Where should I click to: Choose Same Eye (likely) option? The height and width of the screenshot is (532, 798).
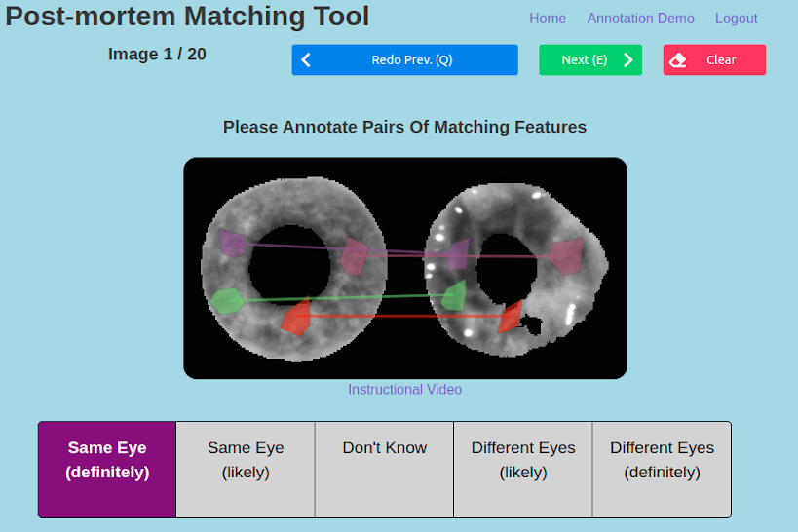tap(246, 470)
